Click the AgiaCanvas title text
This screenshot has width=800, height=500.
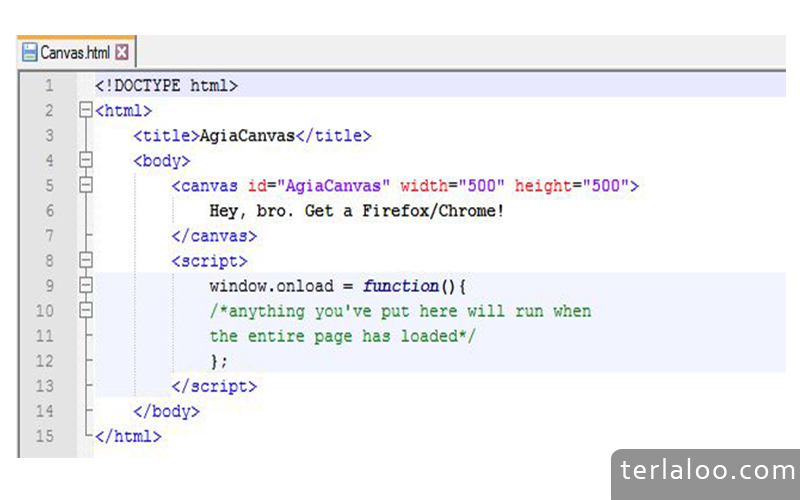coord(247,136)
